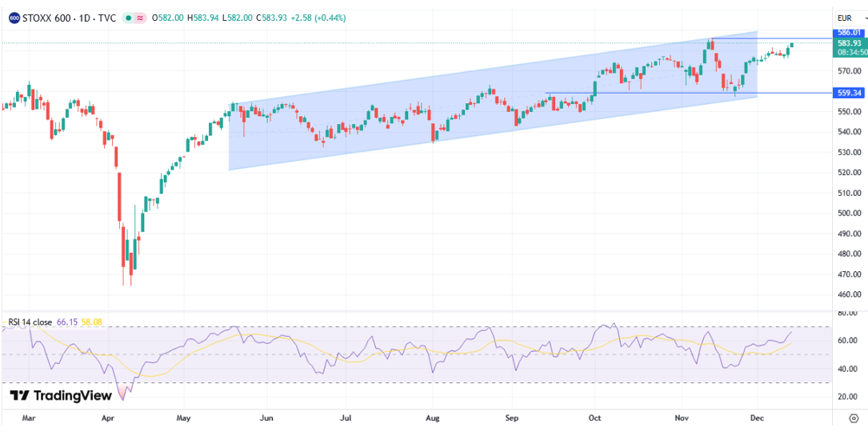Open the TradingView logo link

click(x=61, y=395)
